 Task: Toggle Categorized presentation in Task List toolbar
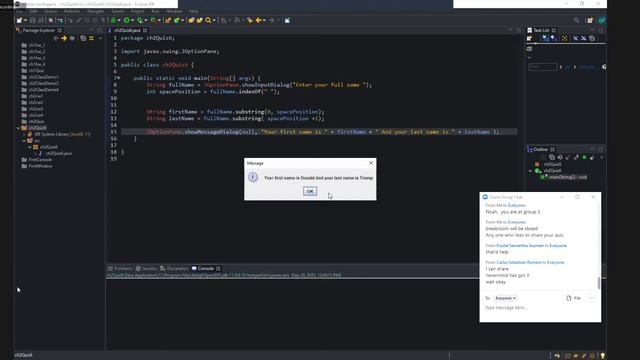[545, 38]
